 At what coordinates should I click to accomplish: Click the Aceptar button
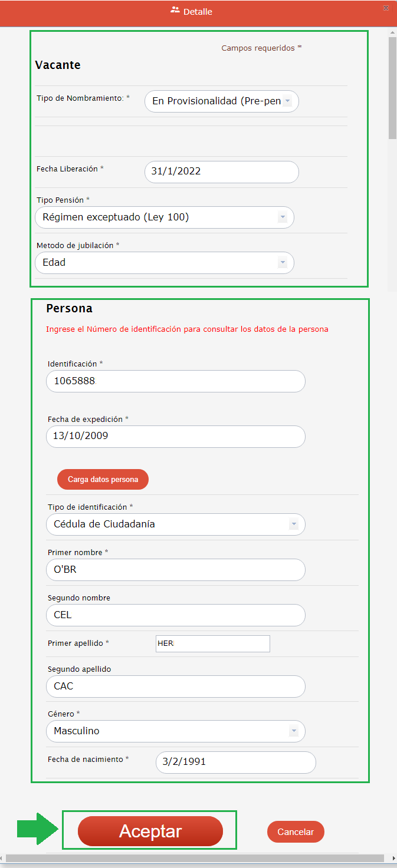coord(150,831)
